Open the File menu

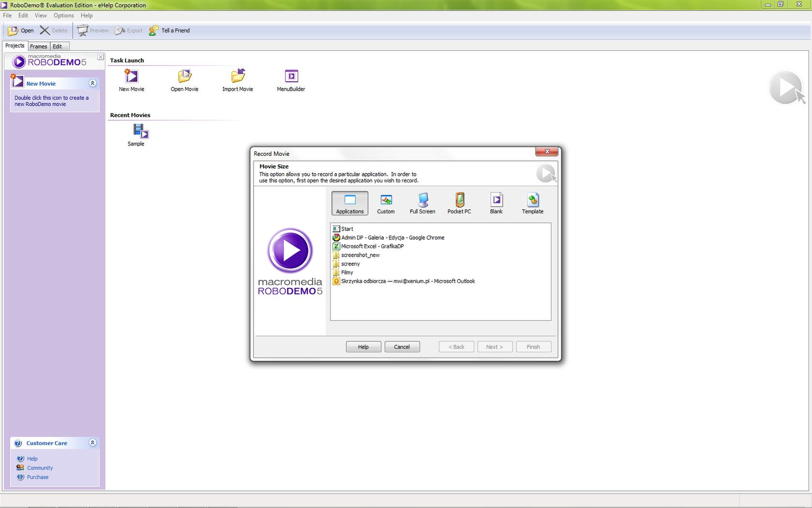[7, 15]
